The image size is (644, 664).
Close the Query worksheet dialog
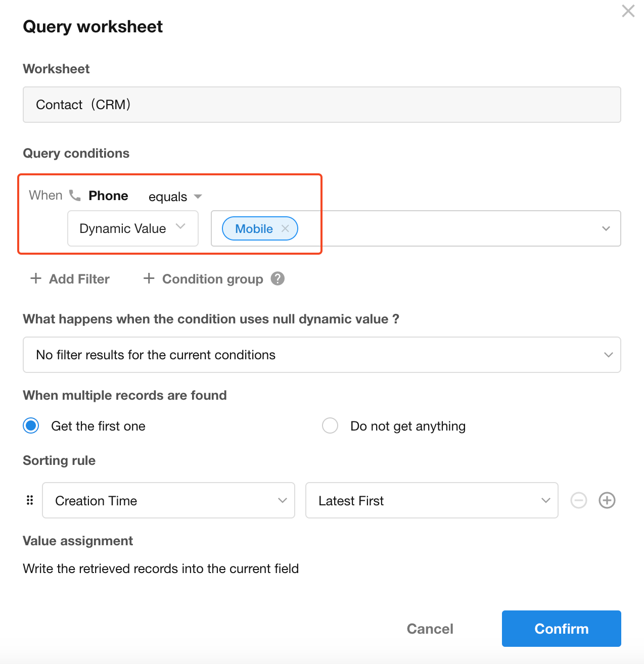pyautogui.click(x=628, y=11)
